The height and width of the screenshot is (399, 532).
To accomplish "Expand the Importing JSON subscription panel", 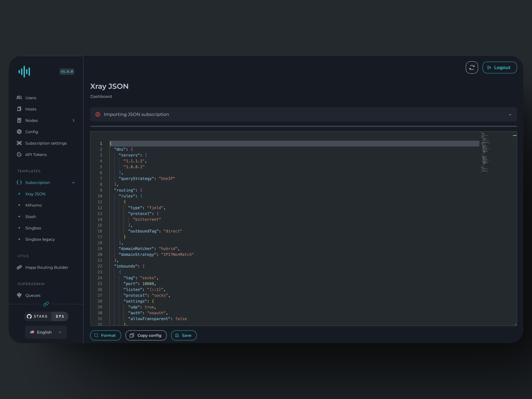I will coord(510,114).
